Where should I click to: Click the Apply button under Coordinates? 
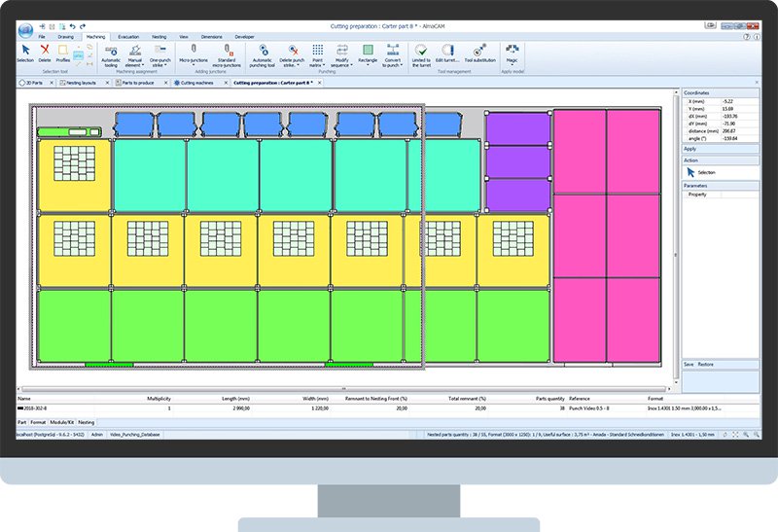click(x=690, y=149)
